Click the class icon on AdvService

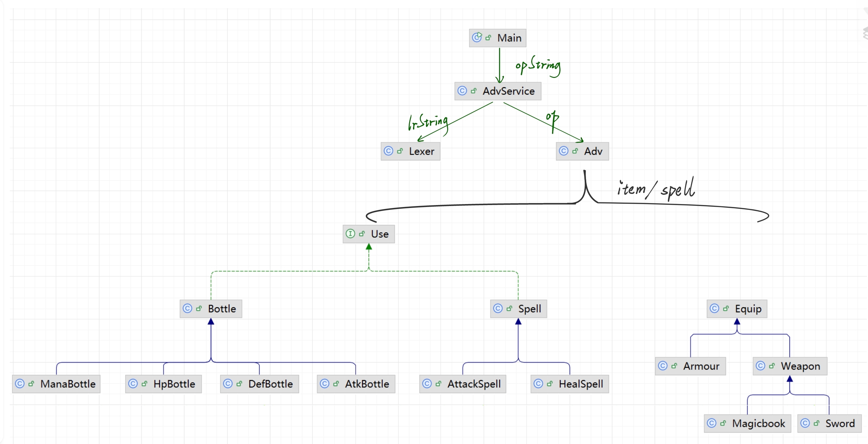[462, 91]
